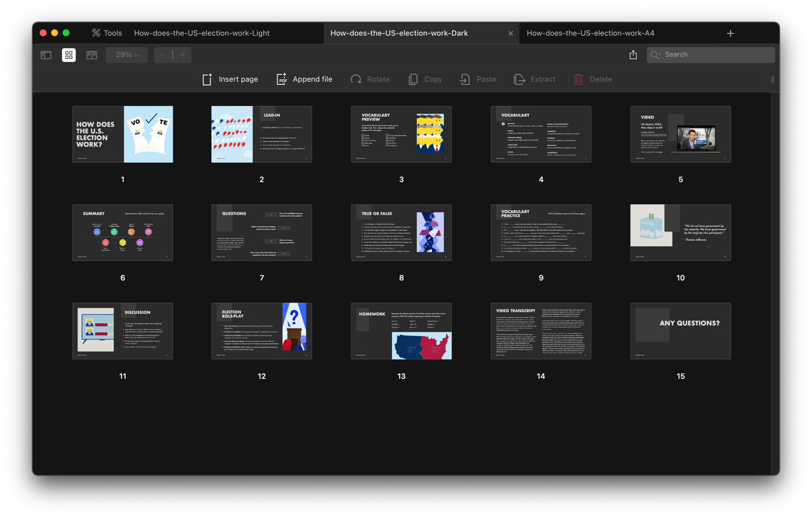
Task: Switch to two-page reading view
Action: coord(92,55)
